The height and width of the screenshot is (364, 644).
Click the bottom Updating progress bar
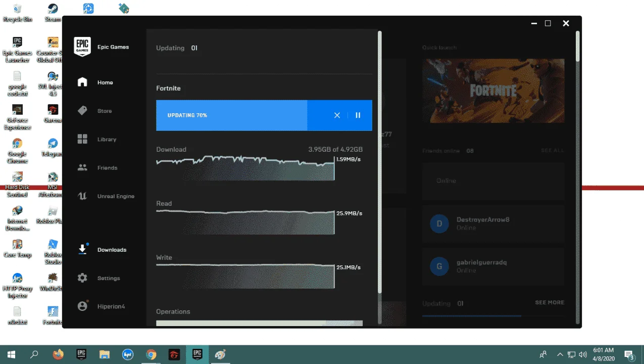pyautogui.click(x=493, y=316)
